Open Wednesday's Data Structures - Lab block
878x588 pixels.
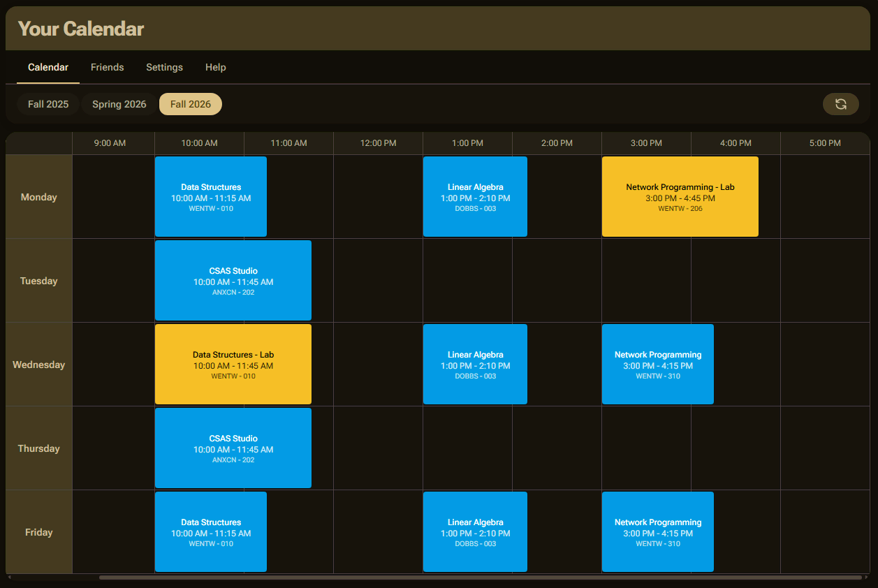233,365
